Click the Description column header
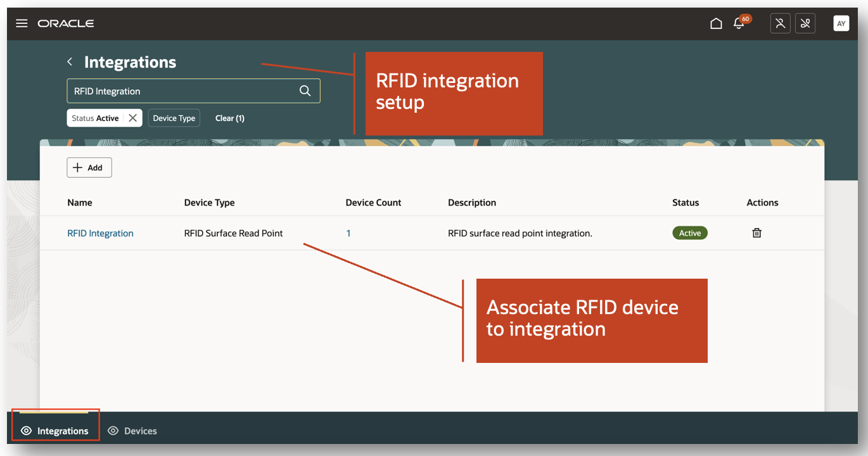Image resolution: width=868 pixels, height=456 pixels. (x=472, y=203)
